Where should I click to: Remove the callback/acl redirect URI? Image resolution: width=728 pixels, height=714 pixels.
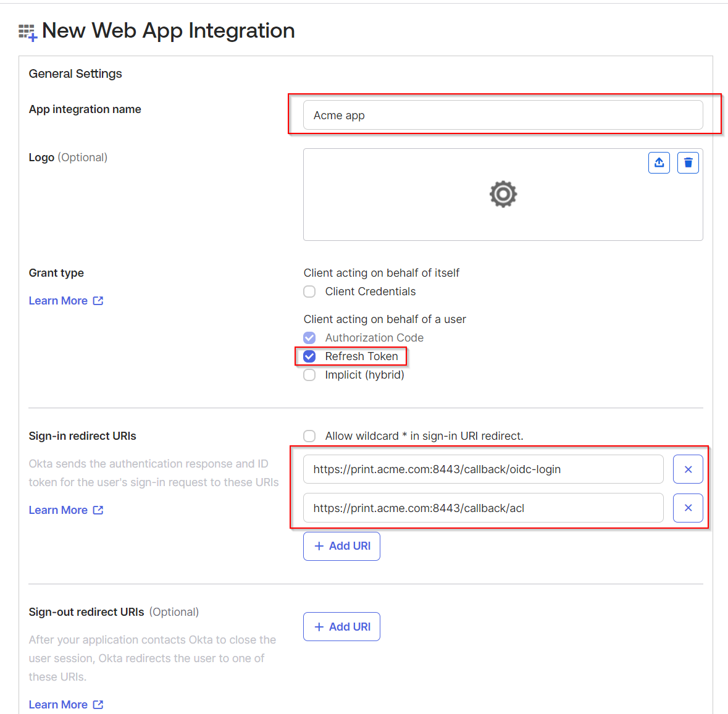(x=688, y=508)
